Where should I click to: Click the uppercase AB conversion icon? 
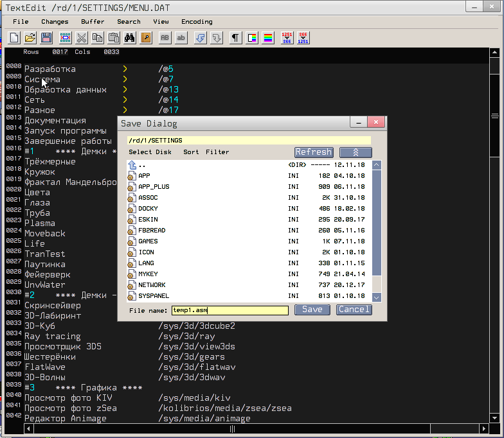click(165, 38)
